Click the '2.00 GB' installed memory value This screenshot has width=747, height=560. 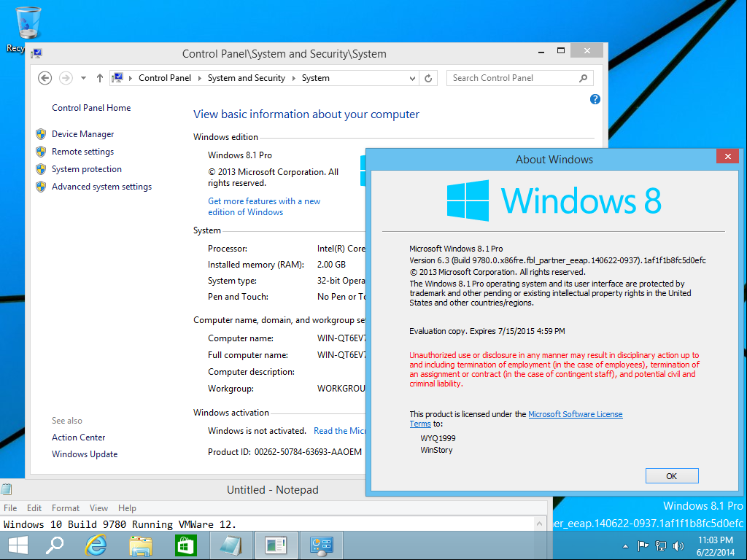pos(332,265)
